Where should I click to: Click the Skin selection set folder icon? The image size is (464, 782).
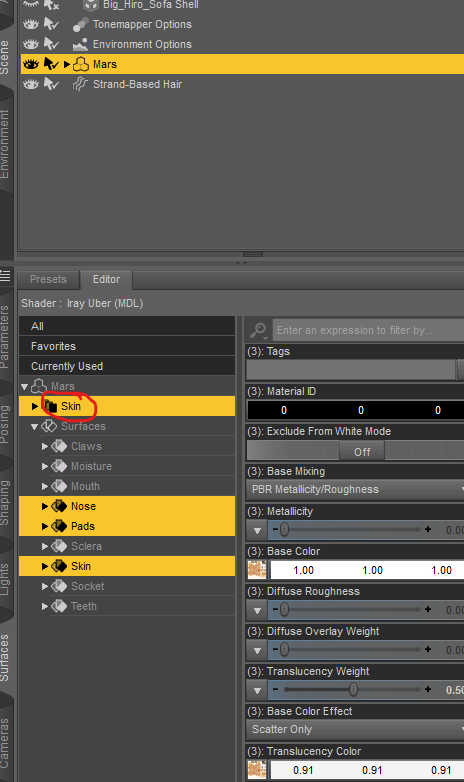point(50,406)
